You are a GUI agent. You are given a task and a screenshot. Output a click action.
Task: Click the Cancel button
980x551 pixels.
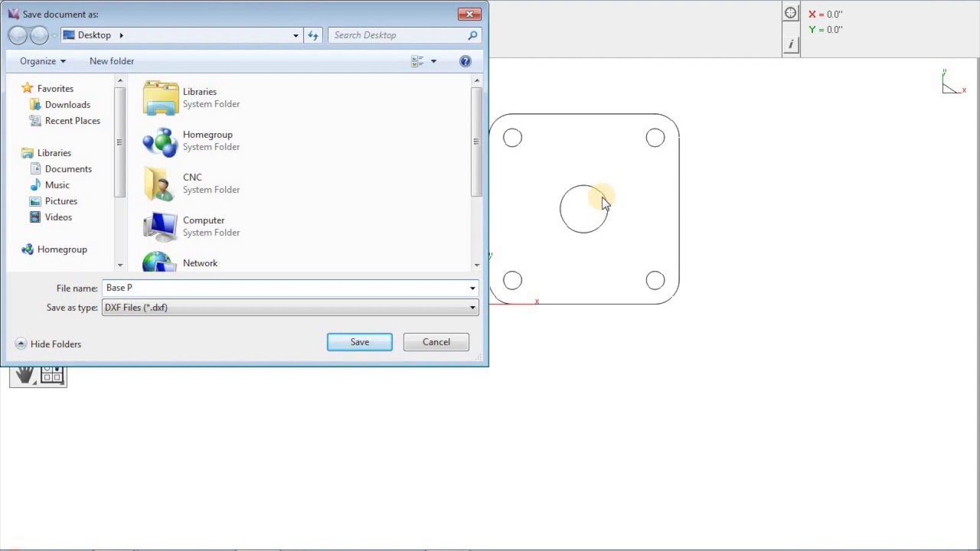coord(436,342)
